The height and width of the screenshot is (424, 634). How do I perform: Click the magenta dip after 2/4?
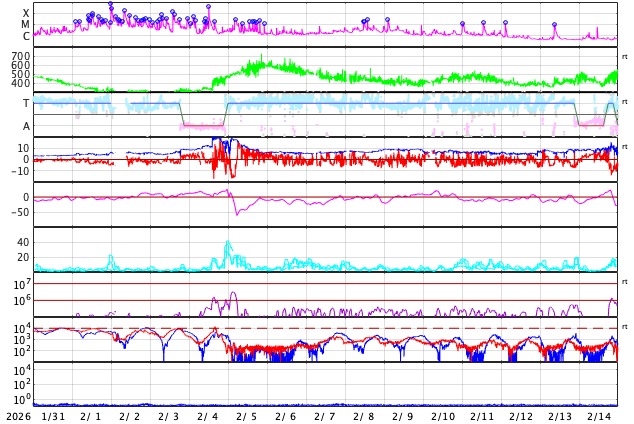pos(237,213)
